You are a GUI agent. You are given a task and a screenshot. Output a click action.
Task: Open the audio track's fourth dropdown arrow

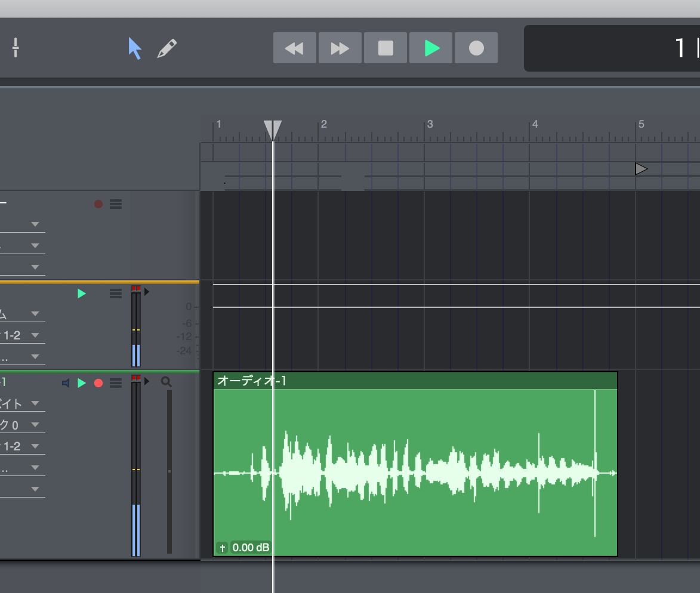[x=35, y=467]
